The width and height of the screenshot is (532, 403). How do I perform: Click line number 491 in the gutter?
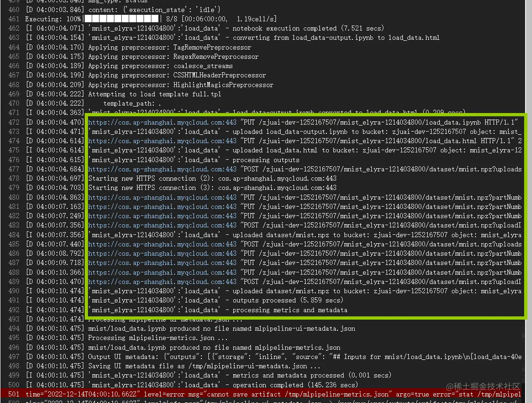pos(14,300)
